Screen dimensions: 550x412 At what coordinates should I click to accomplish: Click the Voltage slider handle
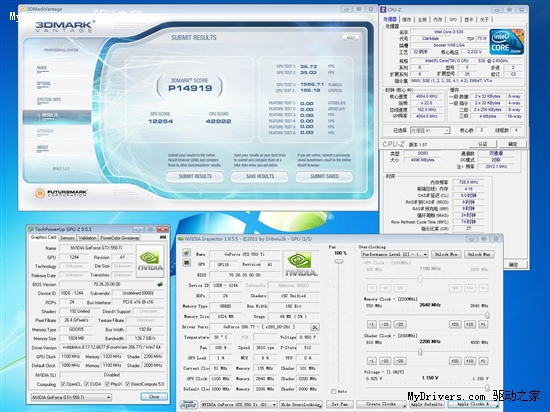tap(487, 388)
